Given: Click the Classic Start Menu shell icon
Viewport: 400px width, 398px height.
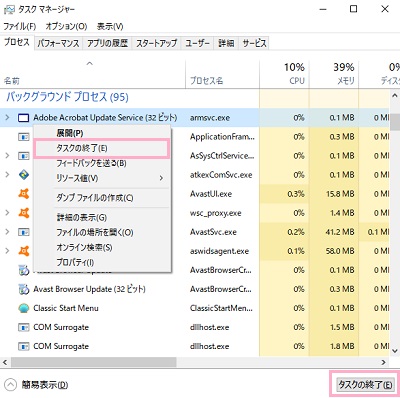Looking at the screenshot, I should coord(24,308).
